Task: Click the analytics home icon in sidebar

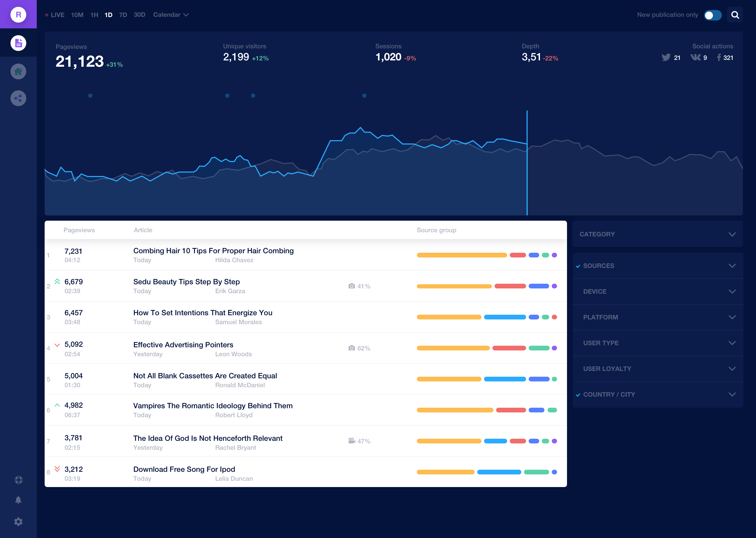Action: 18,71
